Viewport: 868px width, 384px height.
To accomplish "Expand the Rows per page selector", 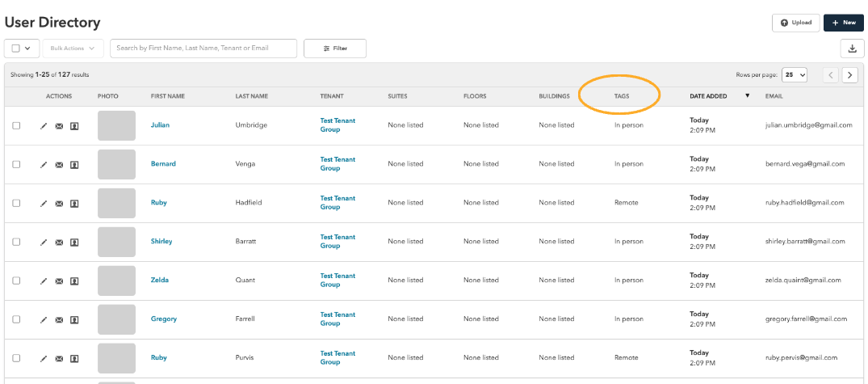I will pos(795,75).
